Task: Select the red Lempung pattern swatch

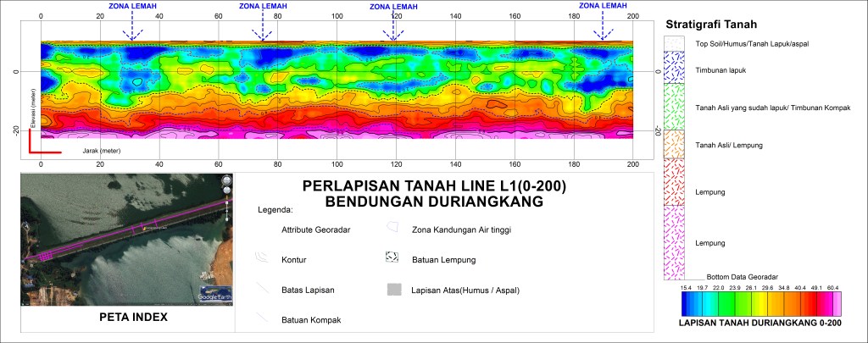Action: [x=674, y=182]
